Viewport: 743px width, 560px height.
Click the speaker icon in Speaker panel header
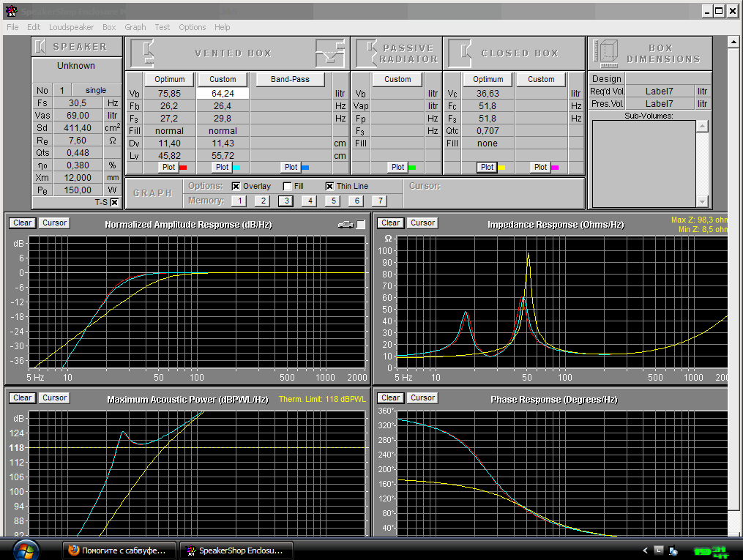42,47
